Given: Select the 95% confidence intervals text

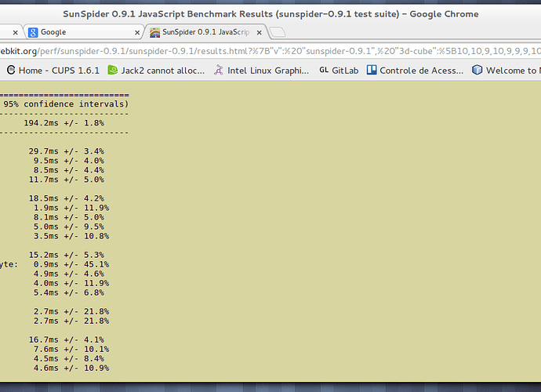Looking at the screenshot, I should click(x=66, y=103).
